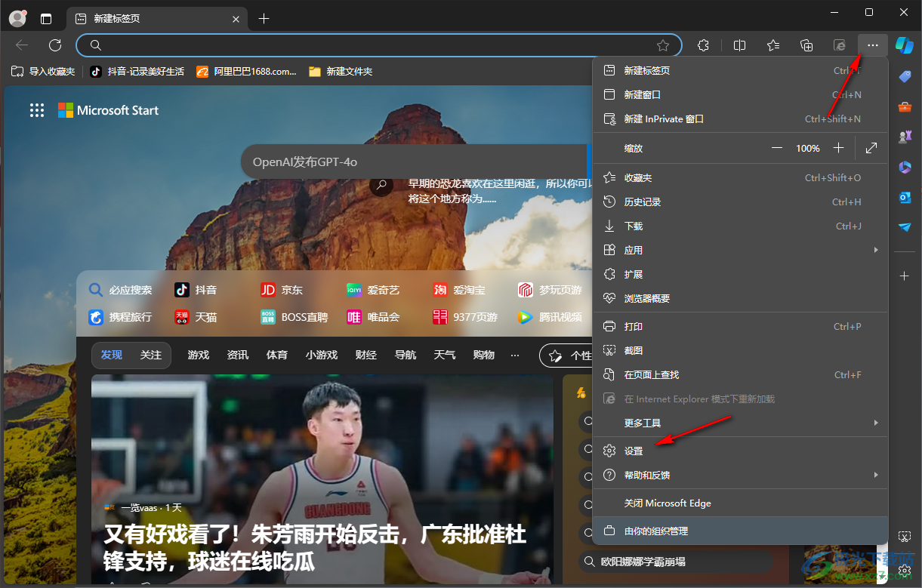Open sidebar settings gear icon

(x=905, y=571)
